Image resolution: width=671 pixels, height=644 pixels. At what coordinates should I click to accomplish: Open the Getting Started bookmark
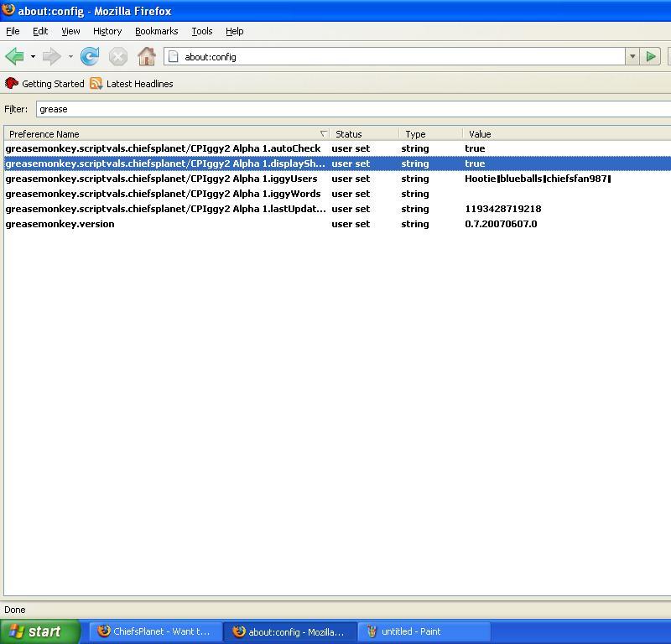point(44,84)
